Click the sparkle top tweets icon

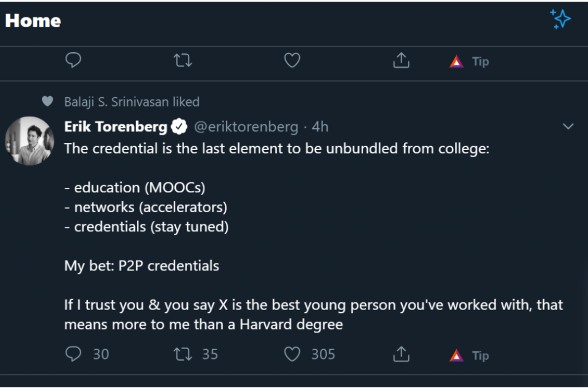[560, 19]
